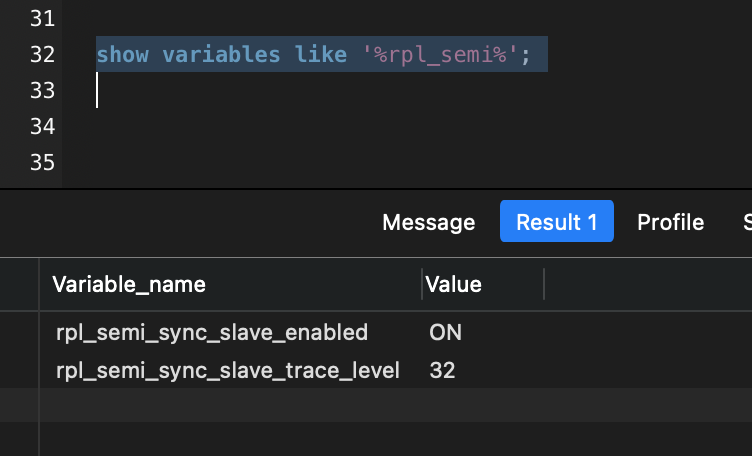Screen dimensions: 752x456
Task: Click the Variable_name column header
Action: pyautogui.click(x=129, y=285)
